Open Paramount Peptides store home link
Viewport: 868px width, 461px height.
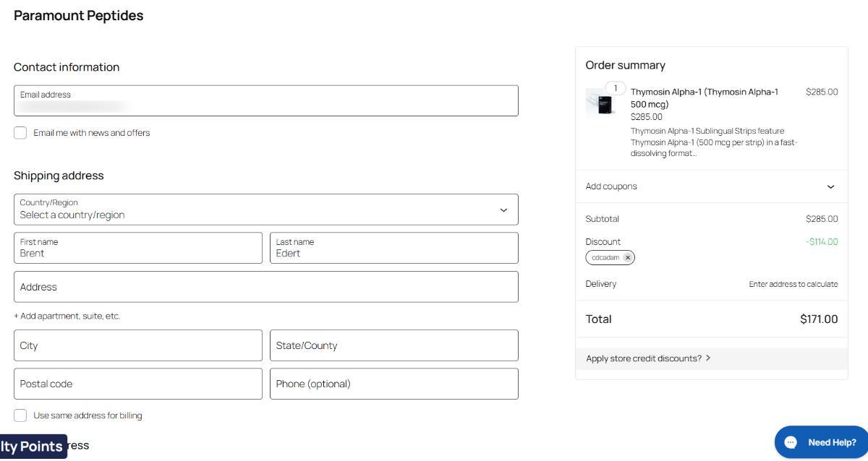click(78, 16)
